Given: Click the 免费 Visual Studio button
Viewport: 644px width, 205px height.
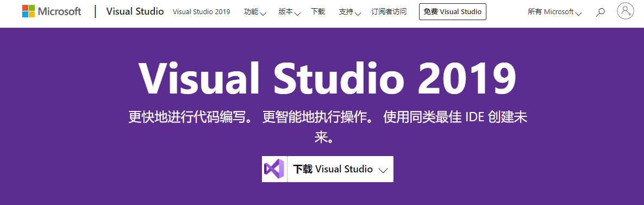Looking at the screenshot, I should 453,11.
